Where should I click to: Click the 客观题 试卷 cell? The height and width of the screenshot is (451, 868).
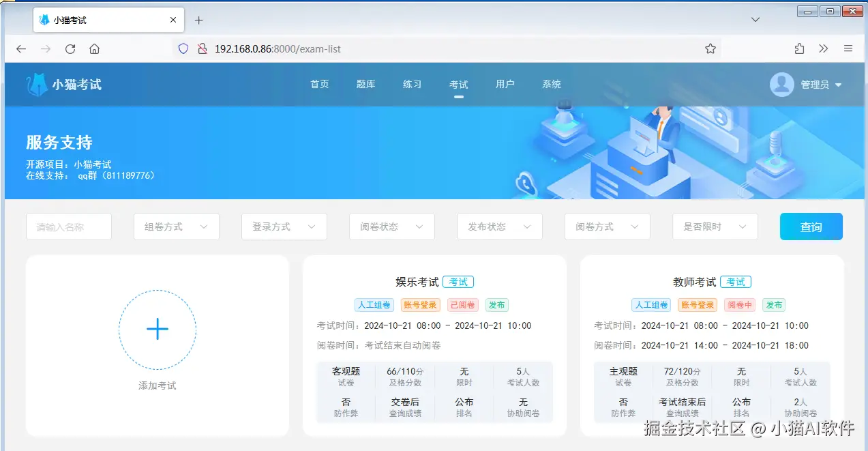tap(346, 377)
